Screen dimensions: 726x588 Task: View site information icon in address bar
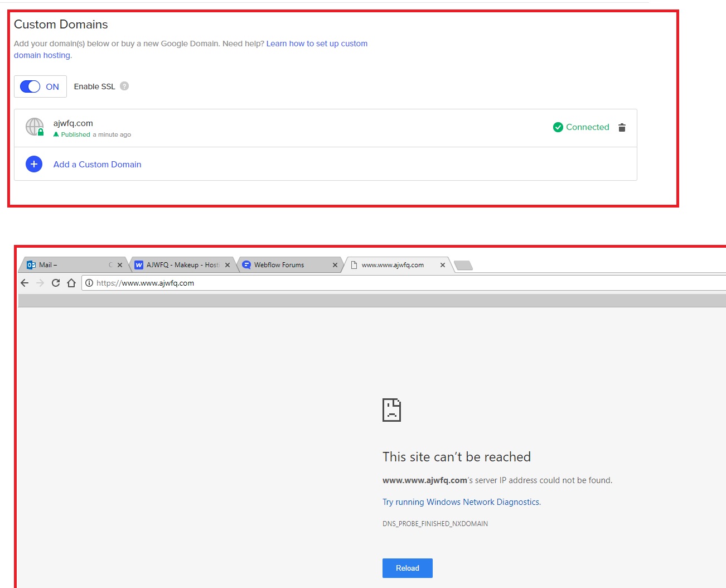pyautogui.click(x=89, y=283)
